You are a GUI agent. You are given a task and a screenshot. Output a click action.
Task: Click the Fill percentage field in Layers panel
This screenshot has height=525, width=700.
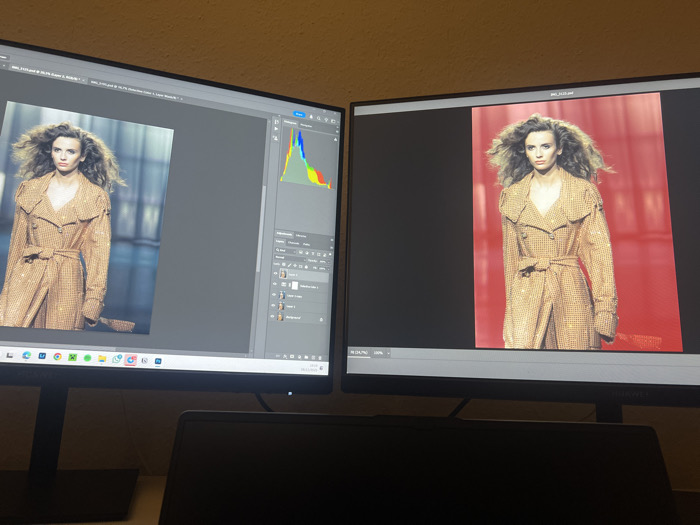pos(324,269)
